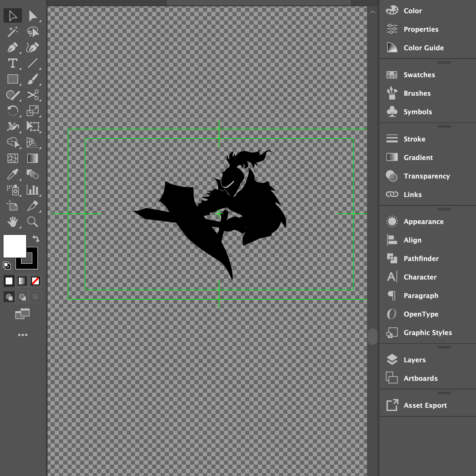
Task: Switch to Draw Behind drawing mode
Action: click(22, 297)
